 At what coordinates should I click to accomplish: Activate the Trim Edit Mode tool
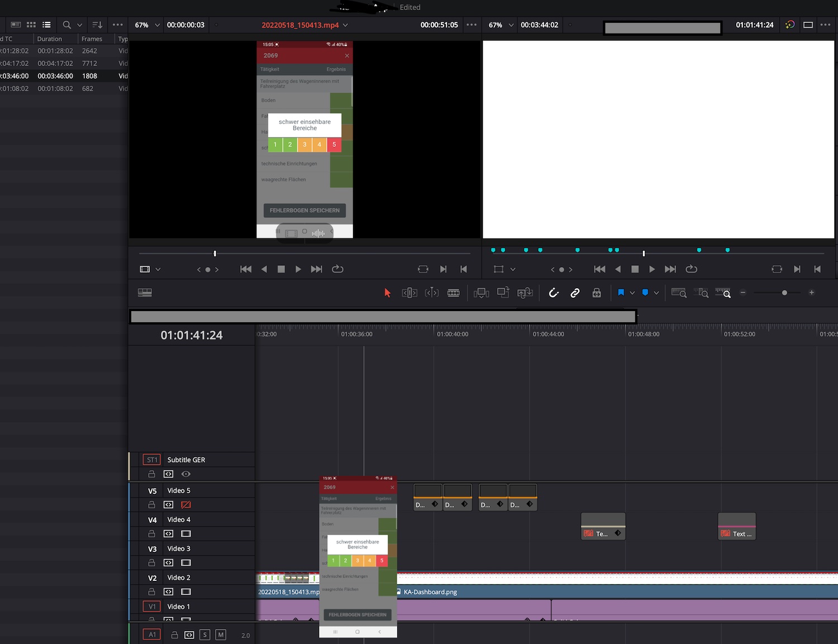click(x=410, y=293)
